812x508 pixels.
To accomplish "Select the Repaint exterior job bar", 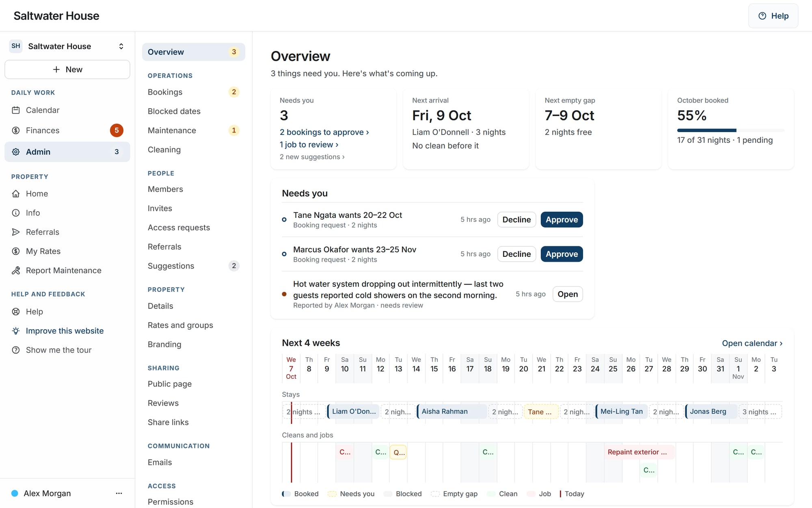I will pyautogui.click(x=639, y=452).
